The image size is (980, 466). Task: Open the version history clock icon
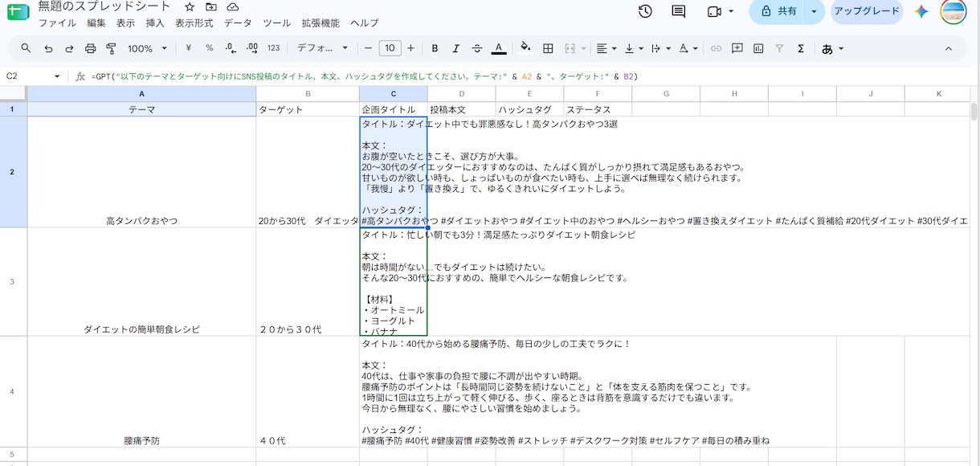(x=645, y=11)
